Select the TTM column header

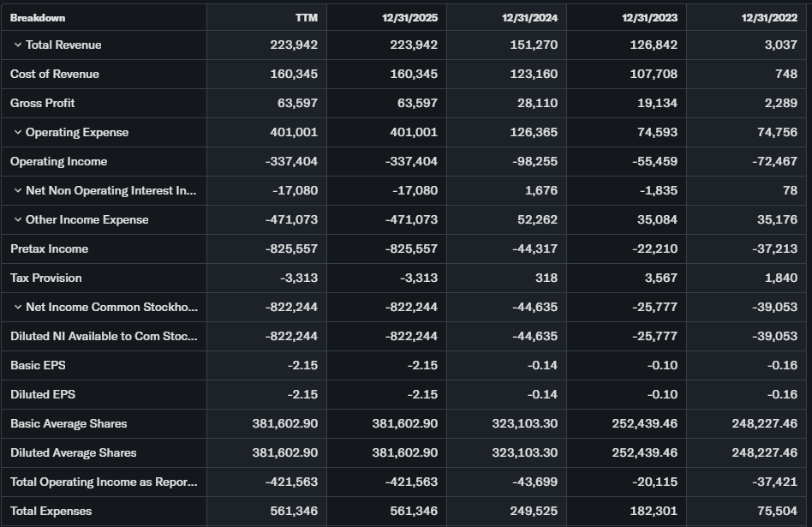(x=306, y=18)
